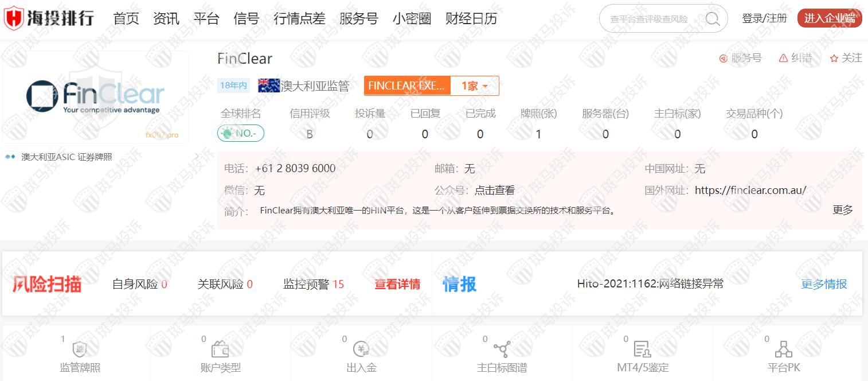Open the MT4/5鉴定 document icon

pos(642,349)
